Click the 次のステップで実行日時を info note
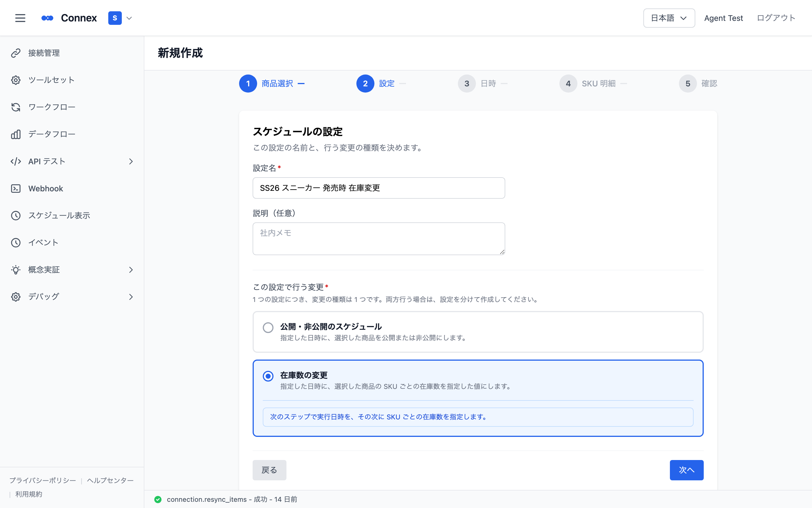The width and height of the screenshot is (812, 508). (x=478, y=417)
